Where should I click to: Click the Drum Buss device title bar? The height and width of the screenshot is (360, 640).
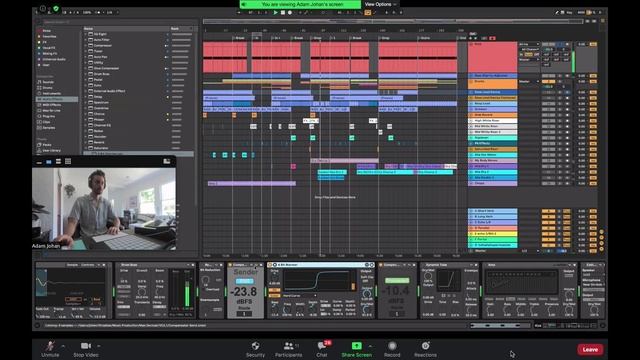(x=155, y=265)
